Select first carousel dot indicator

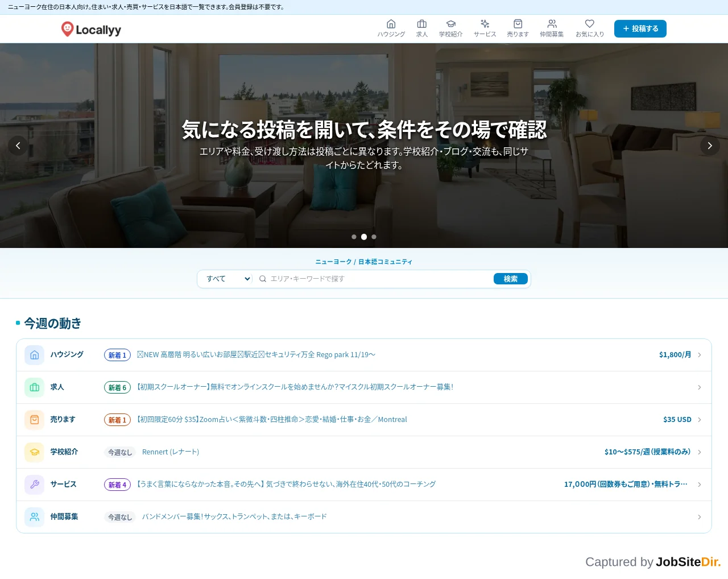(354, 237)
